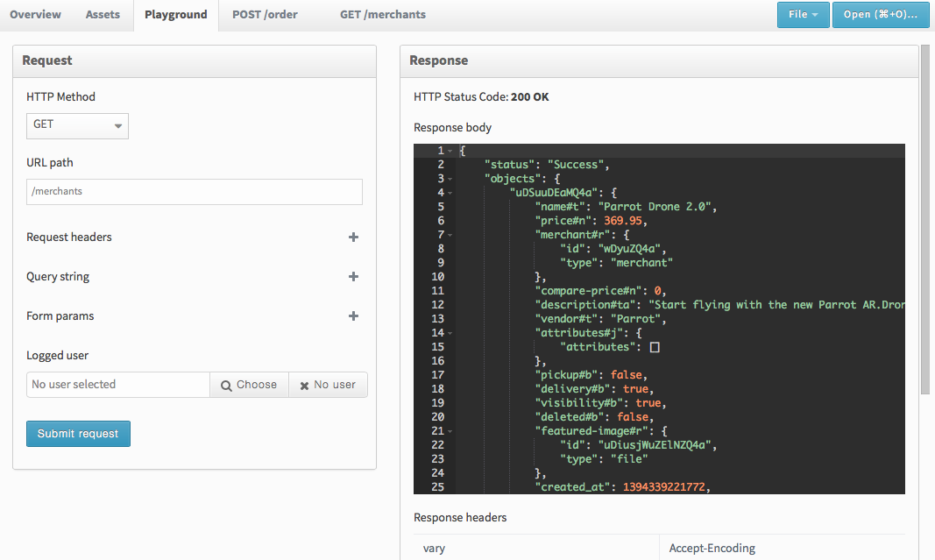Collapse the "merchant#r" fold arrow on line 7
Viewport: 935px width, 560px height.
click(x=450, y=235)
